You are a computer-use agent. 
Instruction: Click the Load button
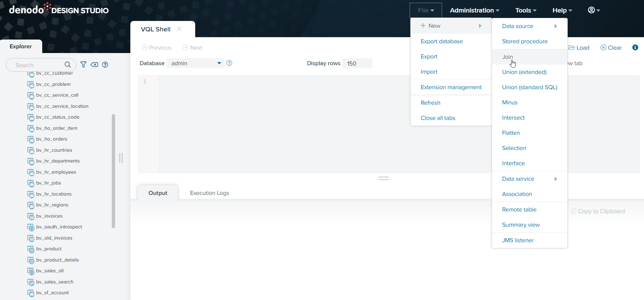click(579, 48)
